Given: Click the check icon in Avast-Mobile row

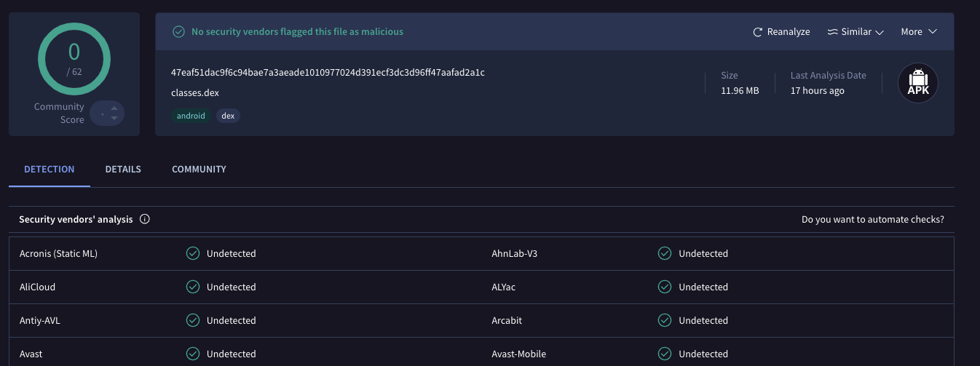Looking at the screenshot, I should tap(665, 354).
